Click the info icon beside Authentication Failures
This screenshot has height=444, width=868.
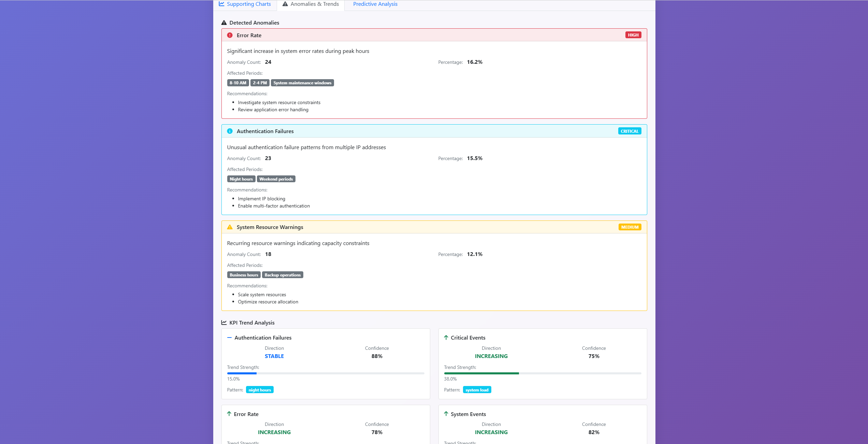click(230, 131)
